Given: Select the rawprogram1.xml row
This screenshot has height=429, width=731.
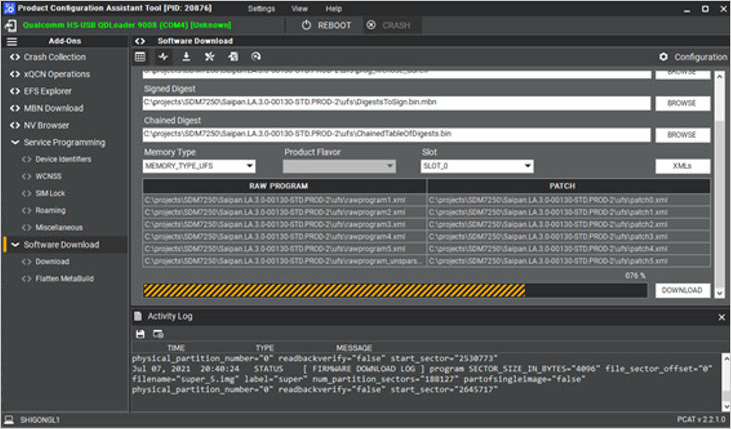Looking at the screenshot, I should coord(284,200).
